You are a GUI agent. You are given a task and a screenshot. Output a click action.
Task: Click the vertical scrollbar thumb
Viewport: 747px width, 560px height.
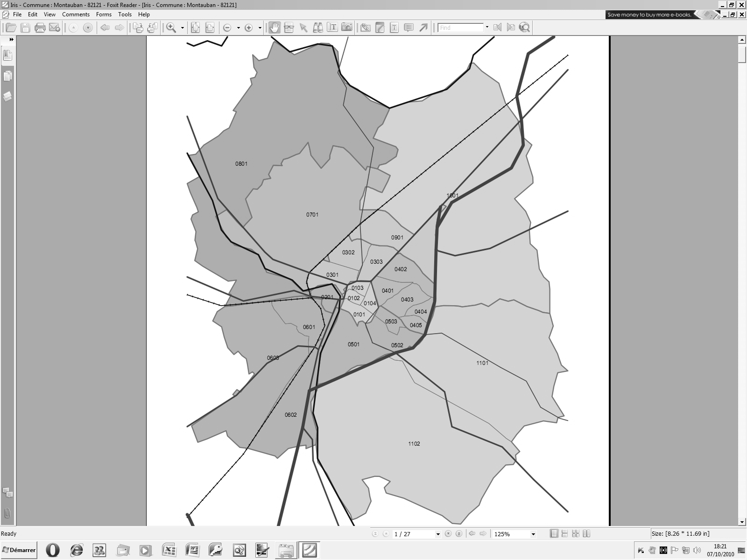coord(742,54)
